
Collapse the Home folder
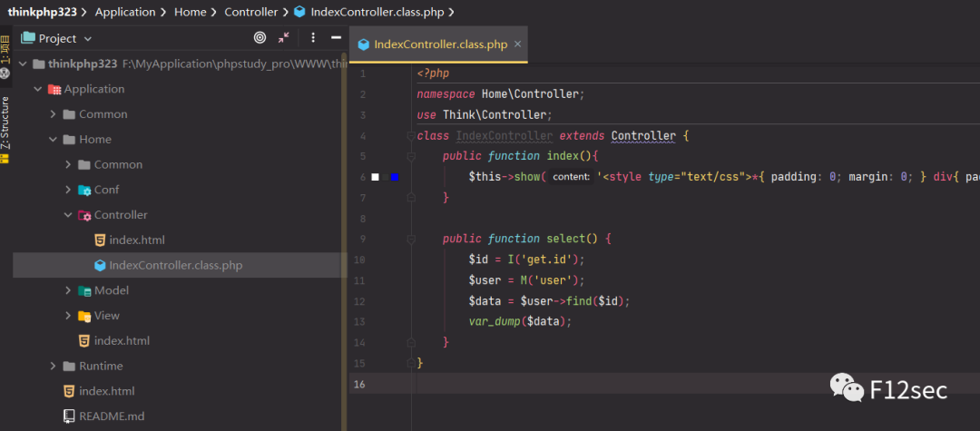[54, 140]
